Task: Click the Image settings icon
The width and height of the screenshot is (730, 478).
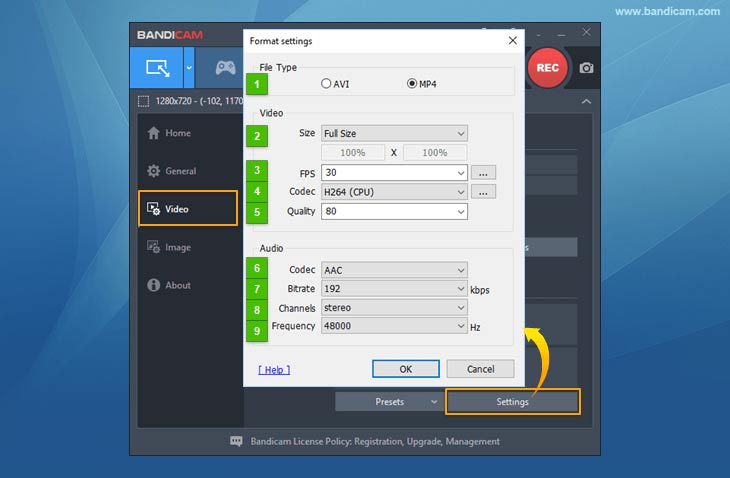Action: tap(154, 247)
